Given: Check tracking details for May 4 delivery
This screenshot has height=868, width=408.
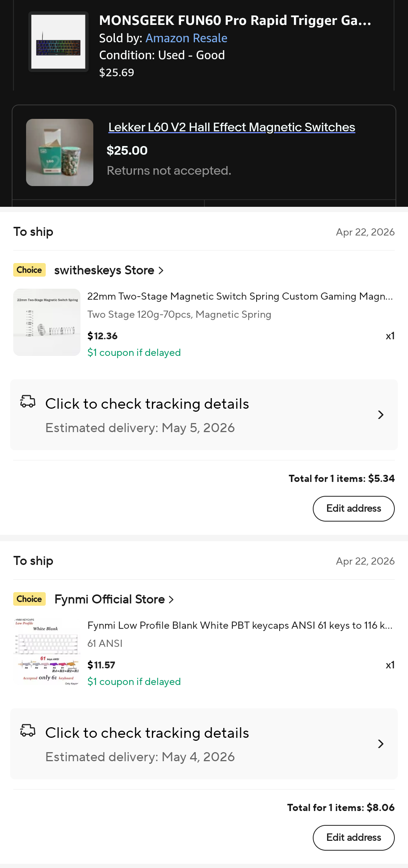Looking at the screenshot, I should pos(147,733).
